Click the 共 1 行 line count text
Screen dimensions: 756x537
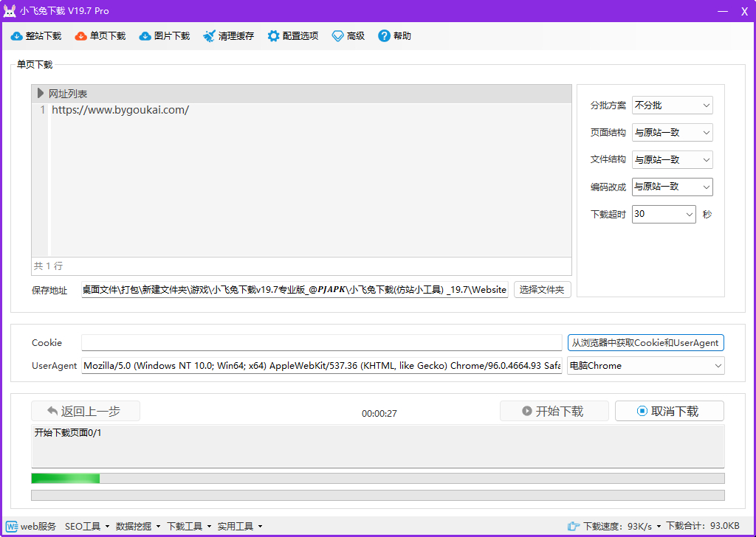(48, 266)
